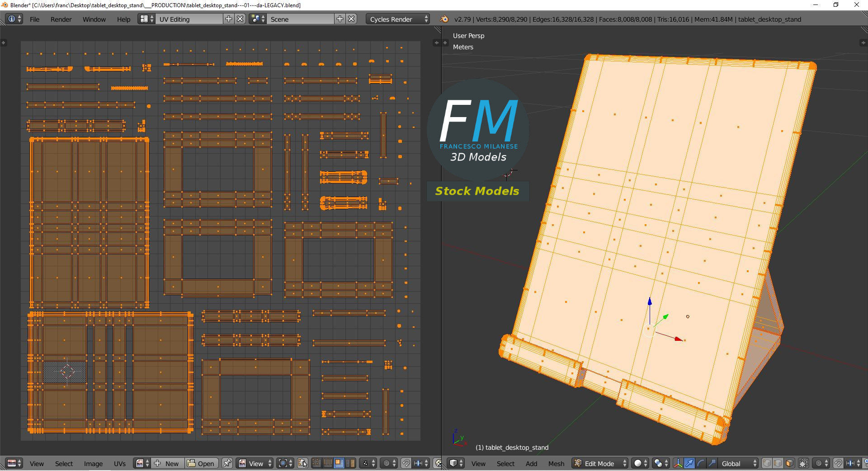
Task: Open the UV editor Select menu
Action: 64,464
